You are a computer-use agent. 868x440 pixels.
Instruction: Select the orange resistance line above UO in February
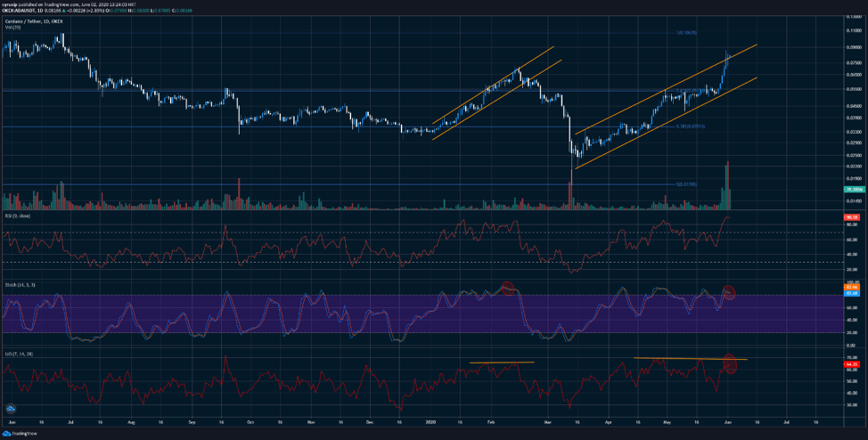point(502,363)
